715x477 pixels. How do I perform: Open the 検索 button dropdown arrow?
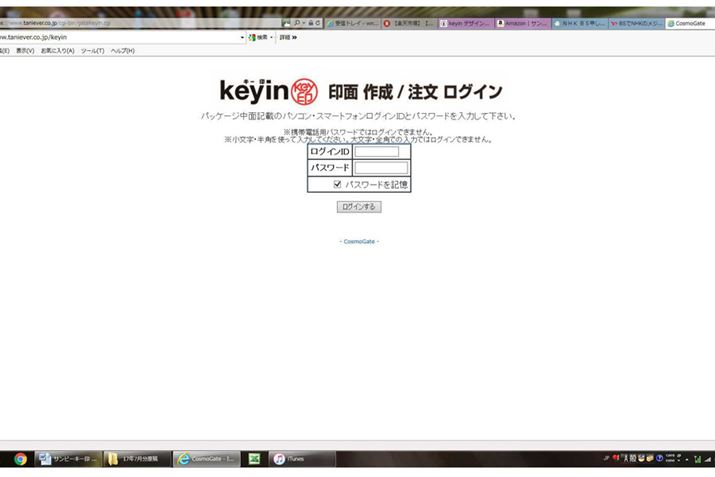pos(271,37)
